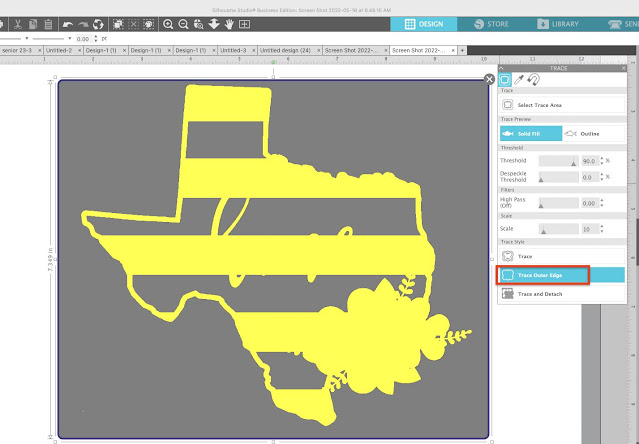639x444 pixels.
Task: Click the Despeckle Threshold stepper arrows
Action: coord(602,177)
